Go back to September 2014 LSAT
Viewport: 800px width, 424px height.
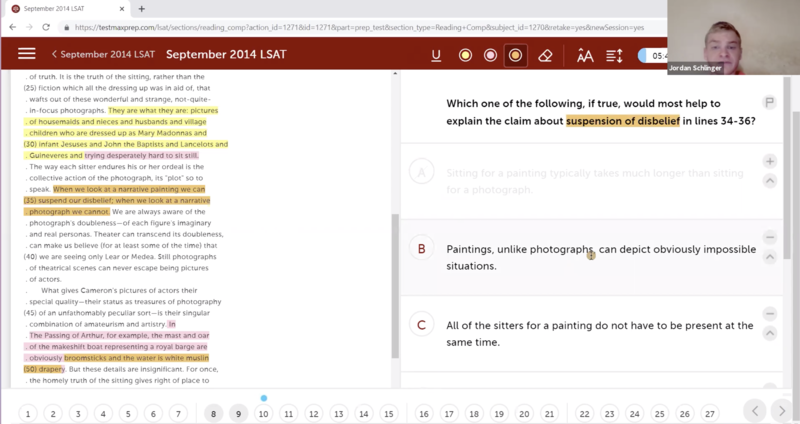pyautogui.click(x=105, y=54)
